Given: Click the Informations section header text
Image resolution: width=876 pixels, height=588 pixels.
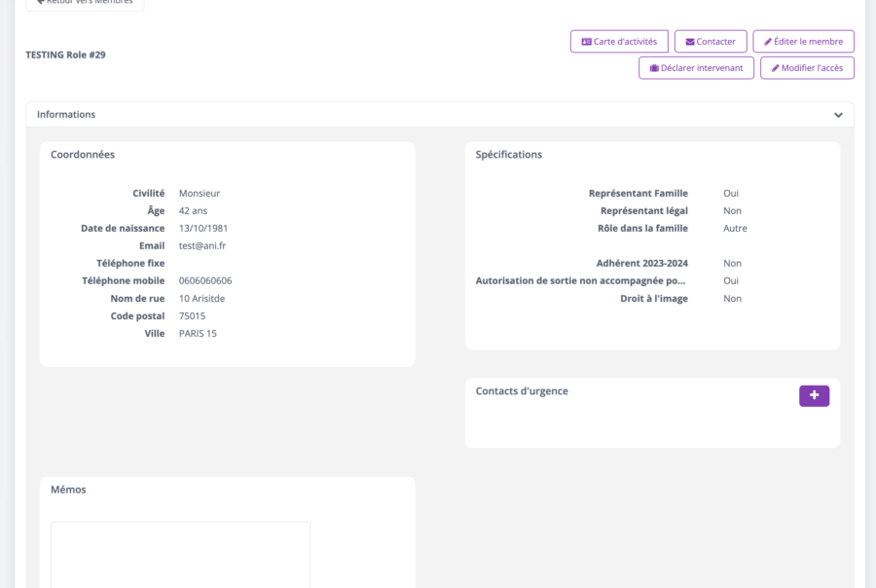Looking at the screenshot, I should (x=66, y=115).
